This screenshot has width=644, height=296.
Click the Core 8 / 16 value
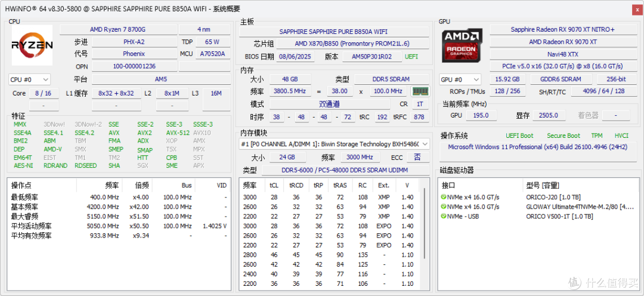[43, 93]
